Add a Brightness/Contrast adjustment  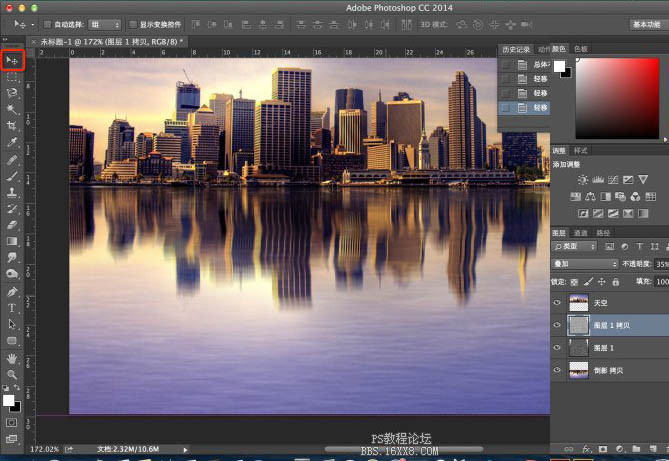coord(583,180)
